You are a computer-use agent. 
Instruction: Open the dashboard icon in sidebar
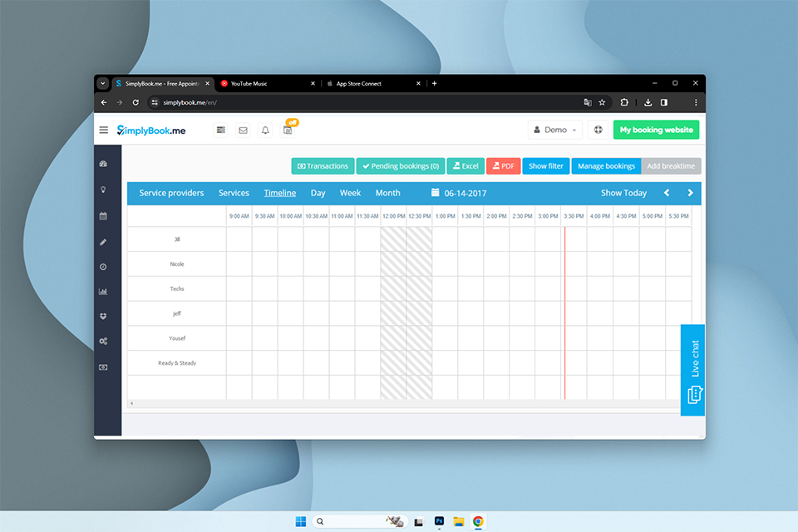[x=103, y=164]
